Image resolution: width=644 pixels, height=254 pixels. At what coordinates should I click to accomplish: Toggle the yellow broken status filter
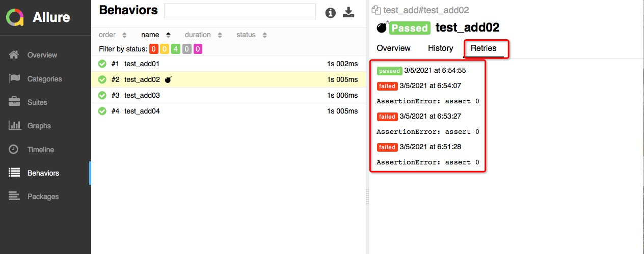click(x=165, y=49)
